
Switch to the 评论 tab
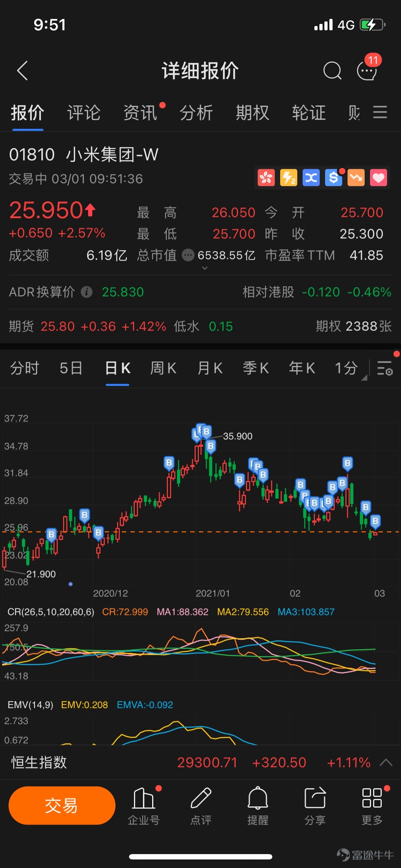pyautogui.click(x=84, y=113)
